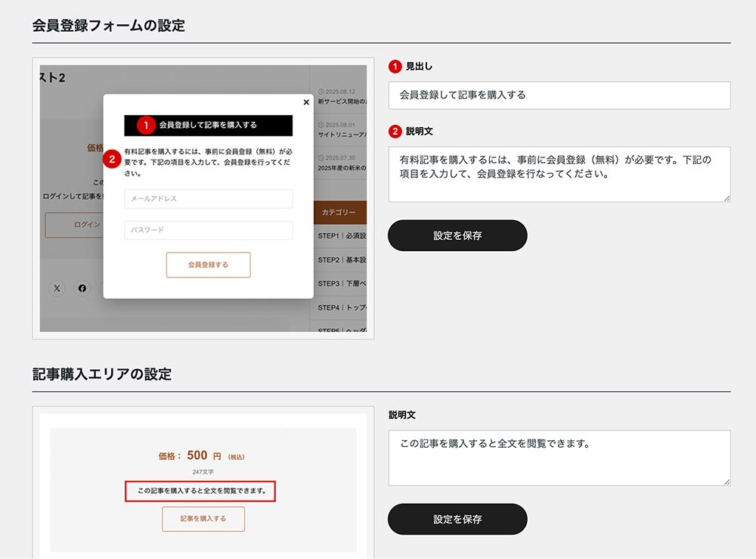756x559 pixels.
Task: Click the Facebook share icon in preview
Action: (82, 288)
